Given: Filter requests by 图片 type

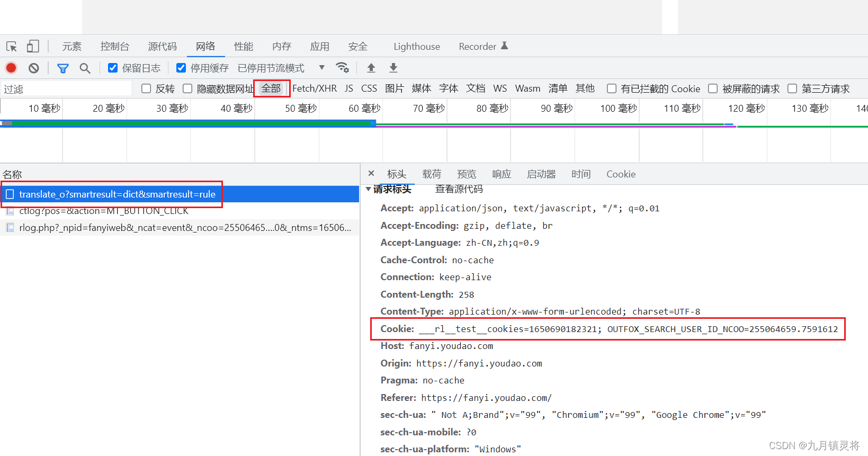Looking at the screenshot, I should point(395,88).
